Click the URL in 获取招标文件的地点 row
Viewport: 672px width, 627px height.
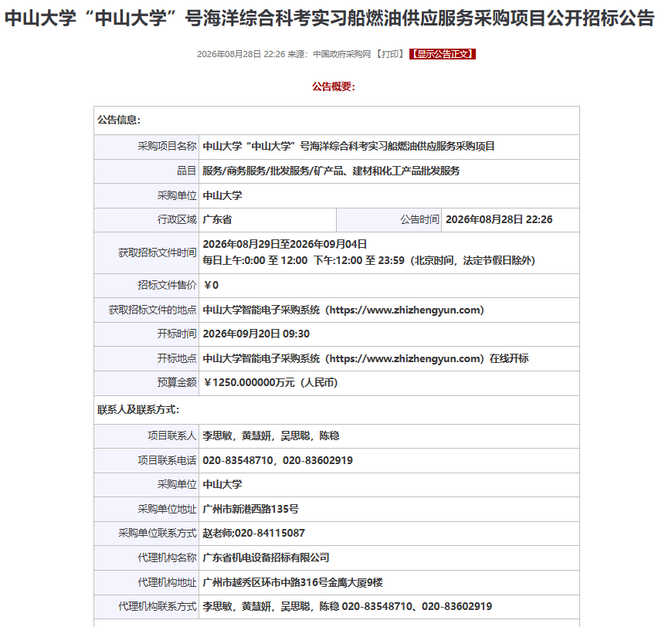coord(404,310)
